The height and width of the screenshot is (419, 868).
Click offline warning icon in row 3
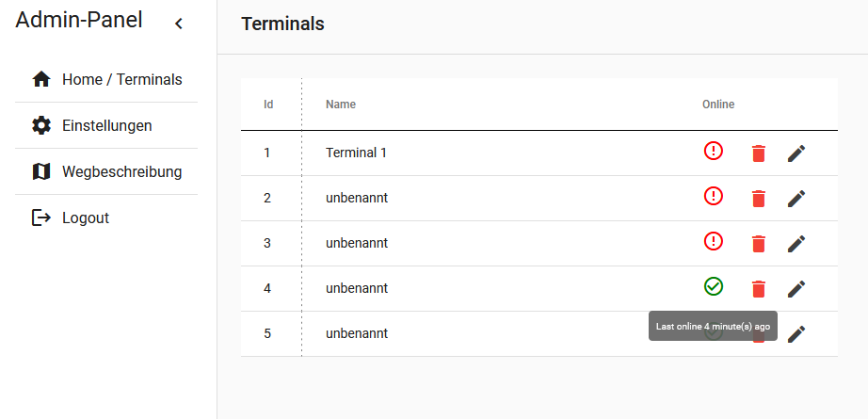(714, 241)
